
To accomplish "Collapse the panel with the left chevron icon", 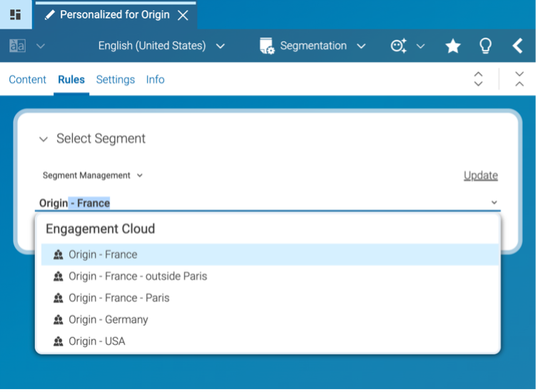I will point(517,46).
